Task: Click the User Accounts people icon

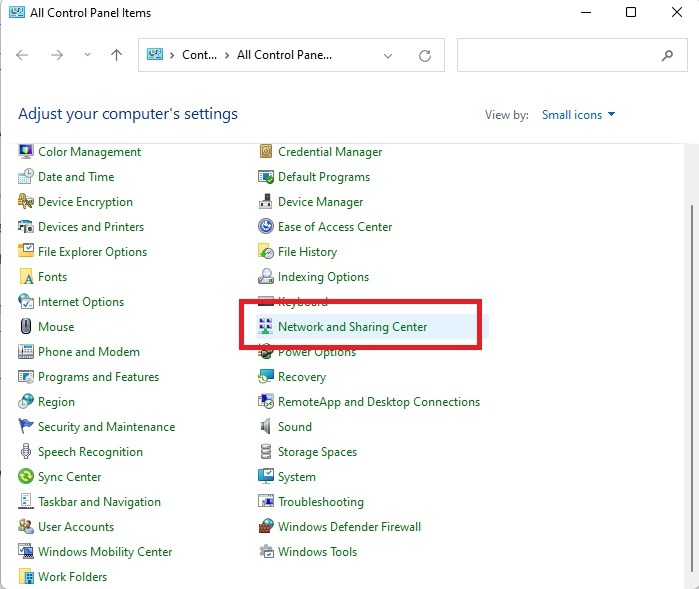Action: tap(26, 526)
